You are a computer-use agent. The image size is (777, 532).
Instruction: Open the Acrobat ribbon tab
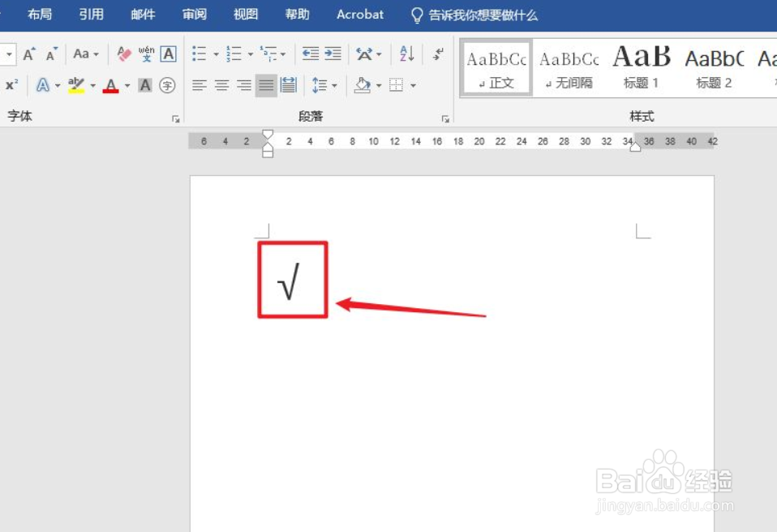(360, 15)
